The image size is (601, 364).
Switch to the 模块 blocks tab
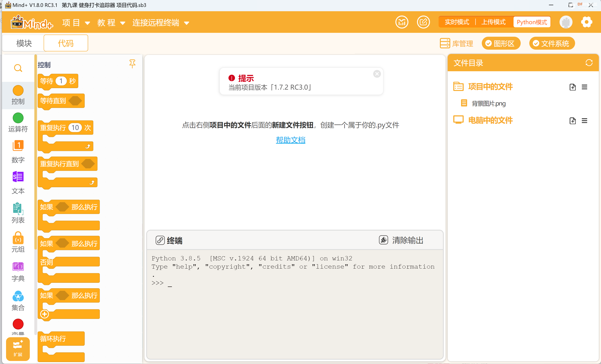pyautogui.click(x=24, y=43)
